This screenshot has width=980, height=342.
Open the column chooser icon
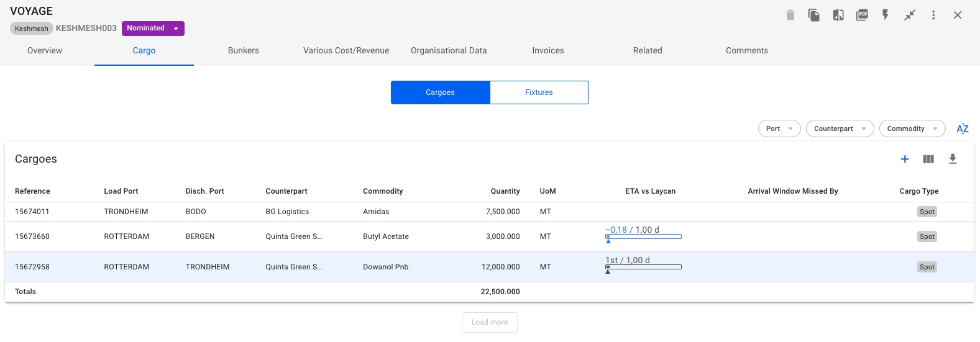click(928, 160)
